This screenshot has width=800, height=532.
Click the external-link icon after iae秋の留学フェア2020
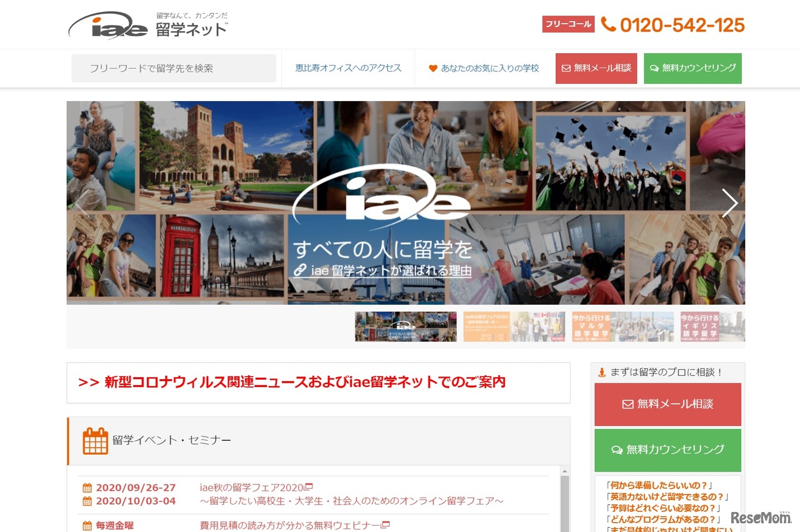tap(308, 486)
